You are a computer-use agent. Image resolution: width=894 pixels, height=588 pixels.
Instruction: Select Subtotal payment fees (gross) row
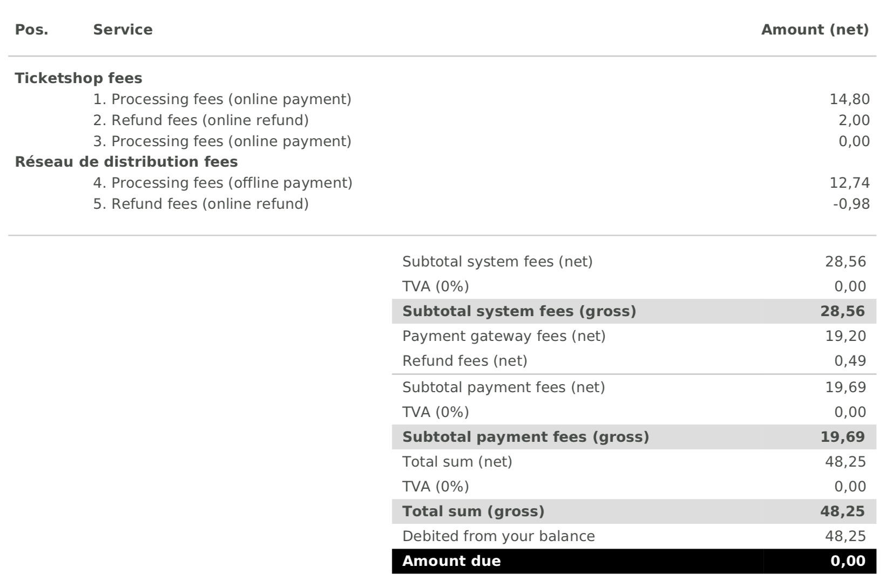634,437
